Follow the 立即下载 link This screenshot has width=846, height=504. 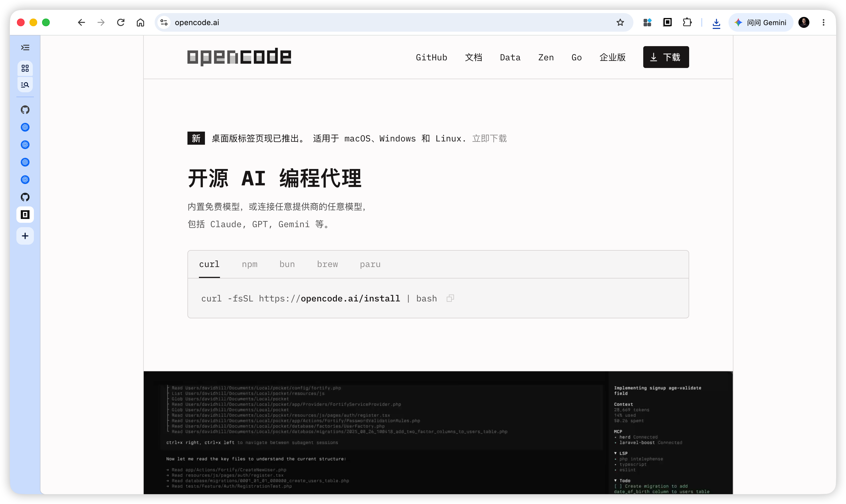489,139
